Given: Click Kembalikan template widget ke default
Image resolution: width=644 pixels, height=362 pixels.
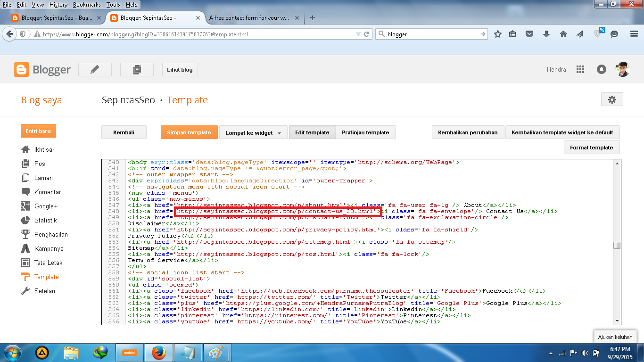Looking at the screenshot, I should coord(562,132).
